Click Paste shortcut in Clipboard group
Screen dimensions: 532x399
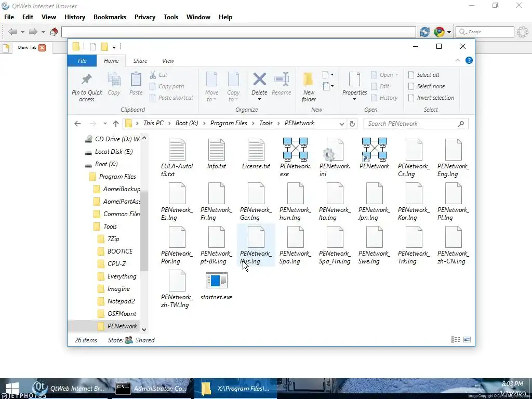tap(171, 98)
